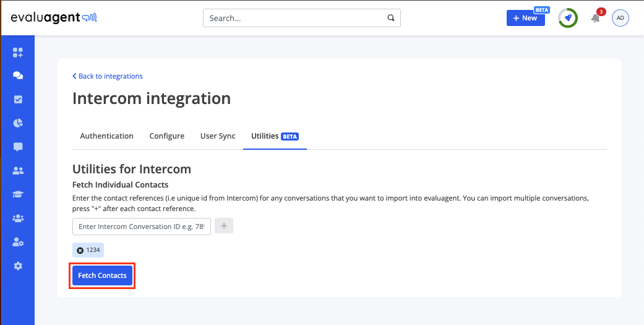The image size is (644, 325).
Task: Open the AD user avatar menu
Action: pos(620,18)
